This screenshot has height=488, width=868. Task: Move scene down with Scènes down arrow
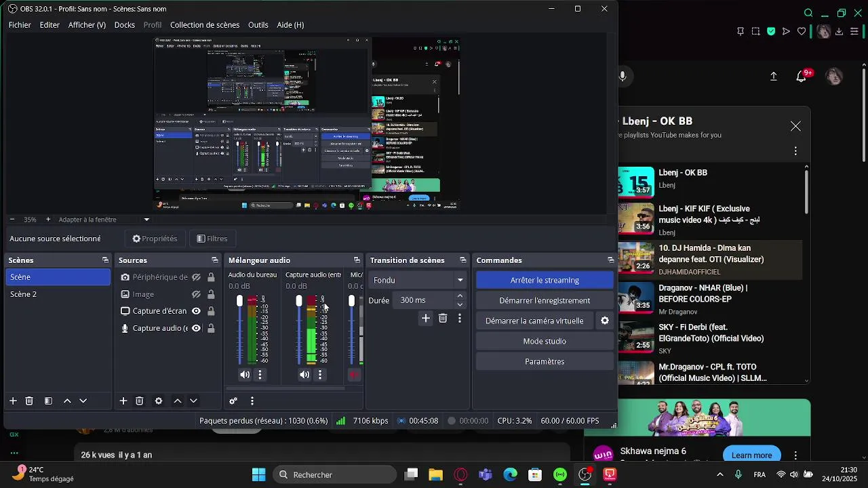(83, 401)
